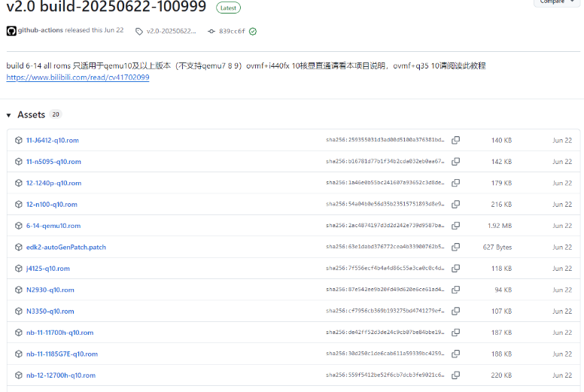Open the Compare dropdown
The height and width of the screenshot is (392, 584).
tap(558, 2)
